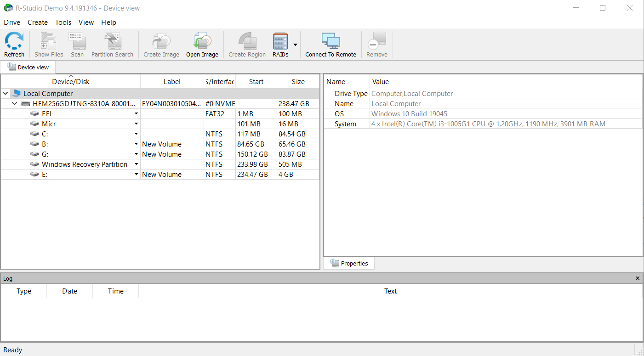The image size is (644, 356).
Task: Click the Remove toolbar icon
Action: 377,45
